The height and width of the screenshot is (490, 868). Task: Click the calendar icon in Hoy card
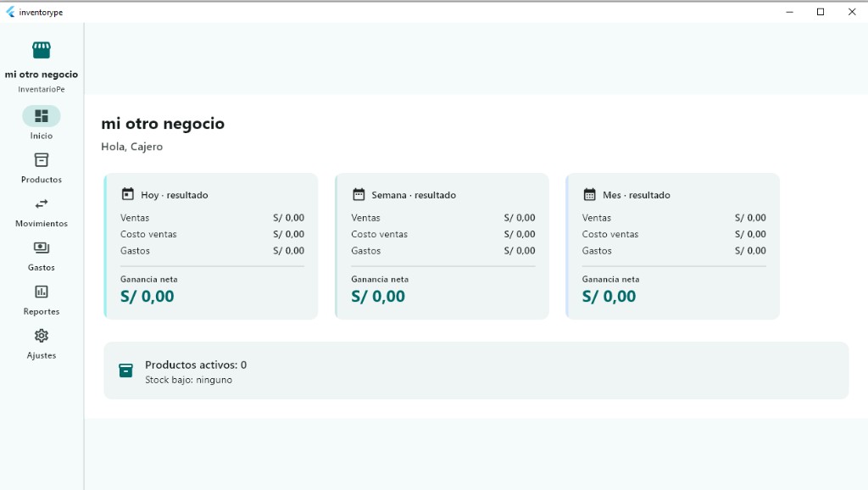(128, 194)
